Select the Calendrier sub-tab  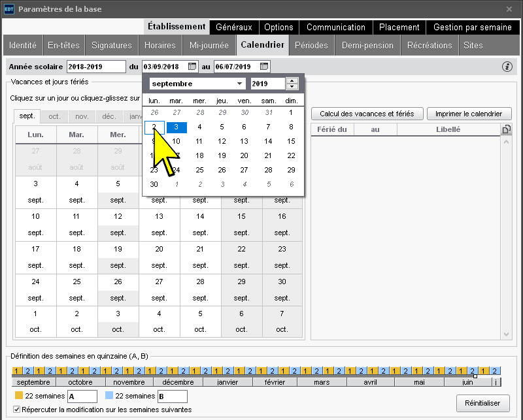pos(263,44)
